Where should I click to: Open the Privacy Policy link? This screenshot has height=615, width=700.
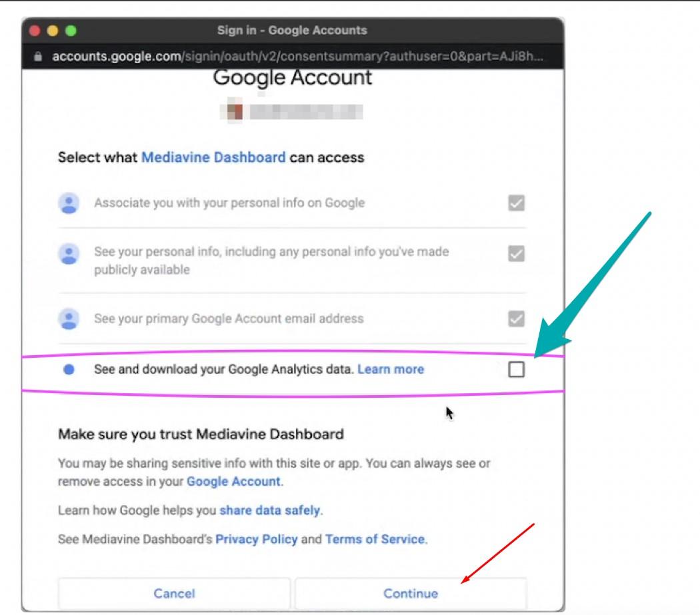click(x=256, y=539)
